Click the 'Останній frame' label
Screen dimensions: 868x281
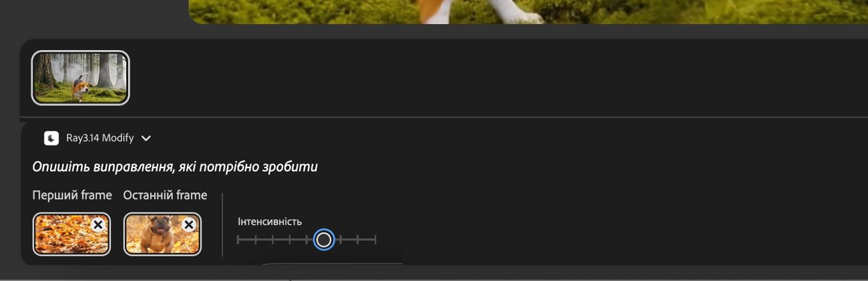pyautogui.click(x=165, y=196)
